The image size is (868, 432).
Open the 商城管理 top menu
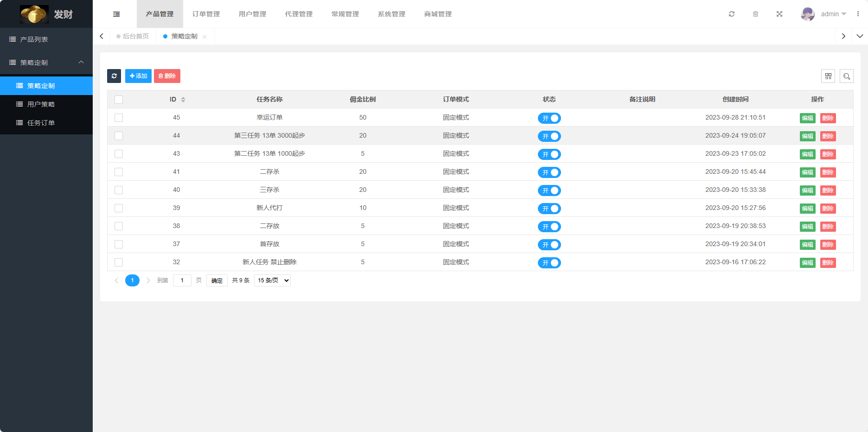[x=438, y=14]
